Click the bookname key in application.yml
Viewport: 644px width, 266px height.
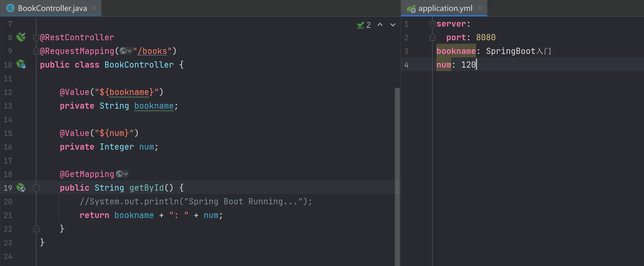coord(456,51)
